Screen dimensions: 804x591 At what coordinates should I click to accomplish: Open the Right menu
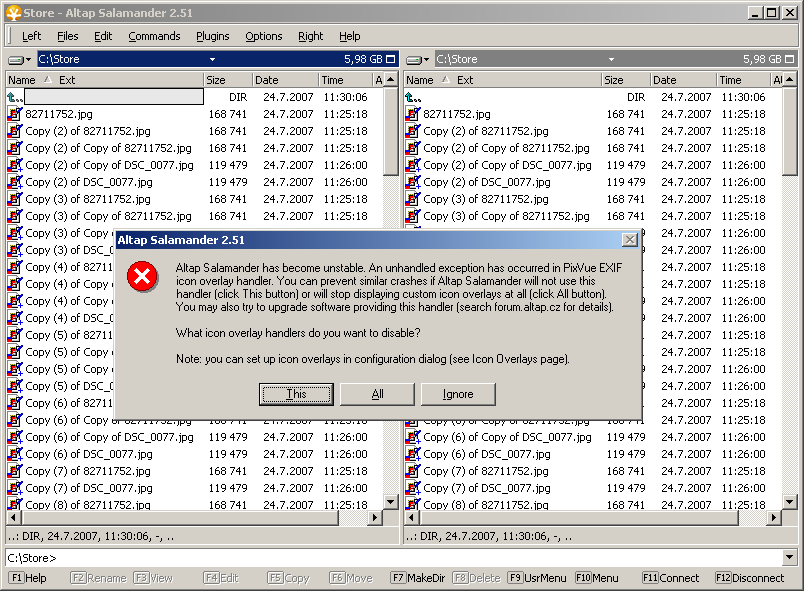click(311, 36)
